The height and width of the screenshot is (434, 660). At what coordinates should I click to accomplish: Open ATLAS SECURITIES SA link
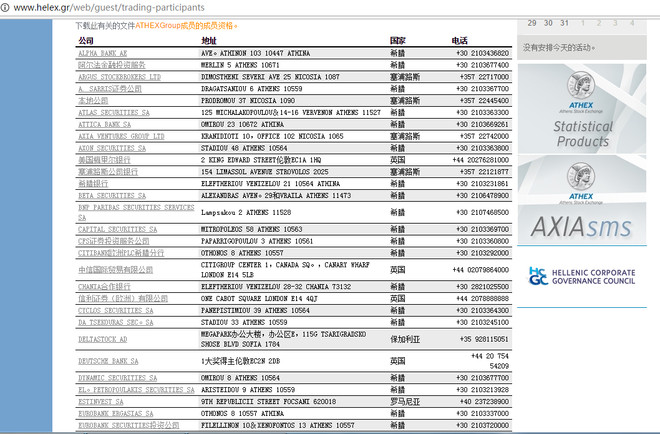pyautogui.click(x=114, y=113)
